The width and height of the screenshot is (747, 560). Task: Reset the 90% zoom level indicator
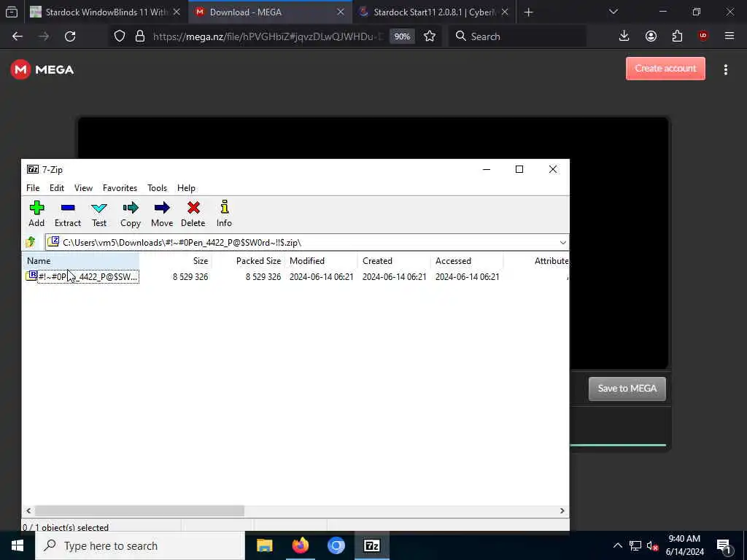(x=402, y=36)
